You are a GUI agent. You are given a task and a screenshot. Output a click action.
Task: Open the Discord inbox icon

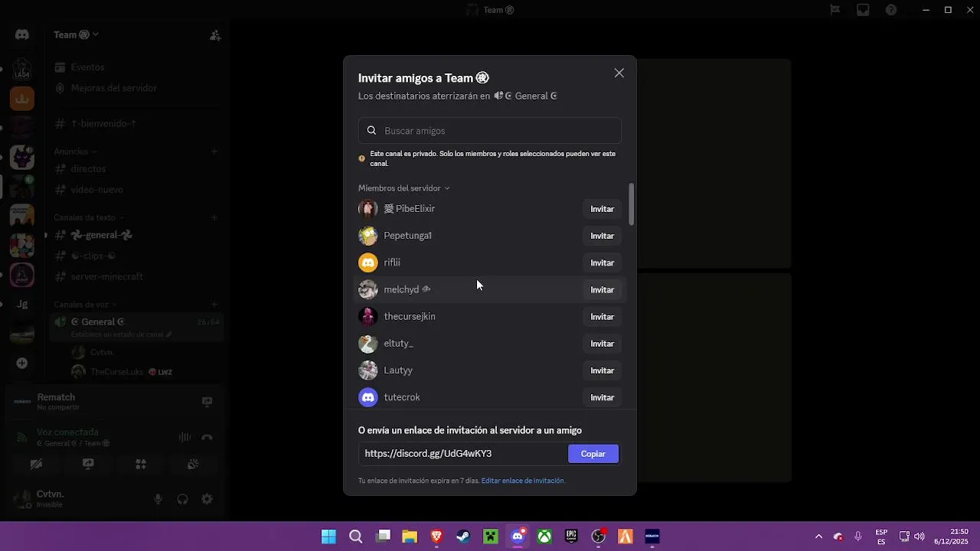coord(863,10)
